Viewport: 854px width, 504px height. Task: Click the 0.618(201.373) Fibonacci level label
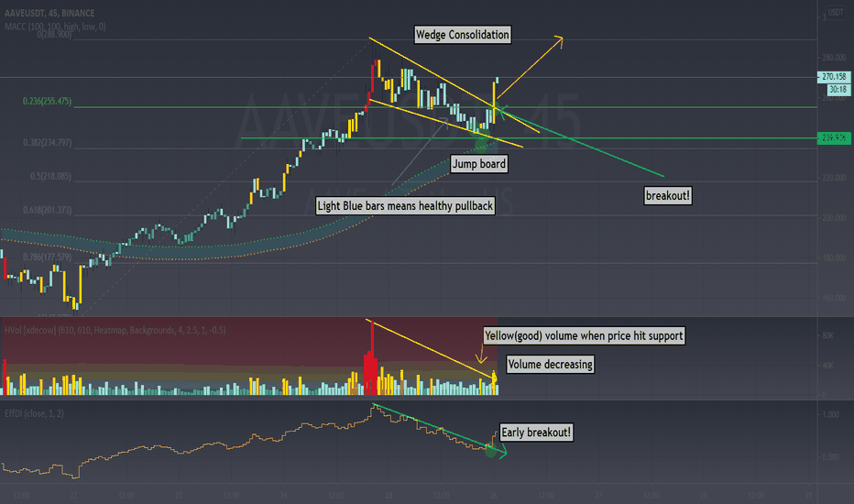point(47,211)
